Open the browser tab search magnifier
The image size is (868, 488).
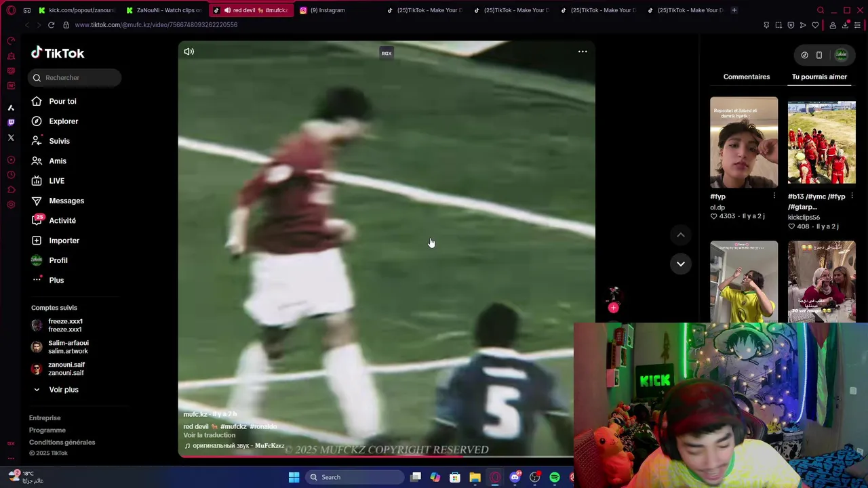click(x=821, y=10)
